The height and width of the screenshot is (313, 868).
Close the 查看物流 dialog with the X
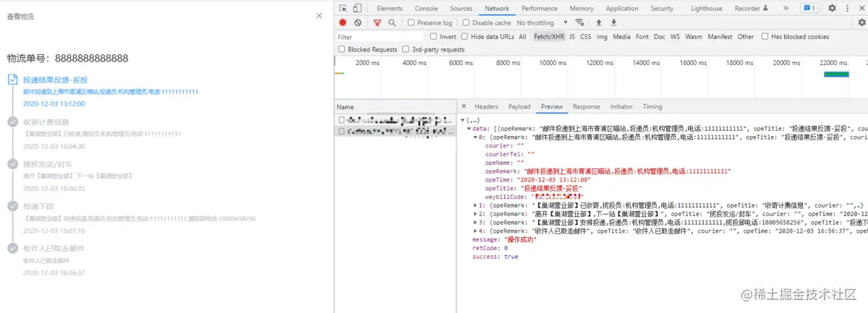point(319,15)
